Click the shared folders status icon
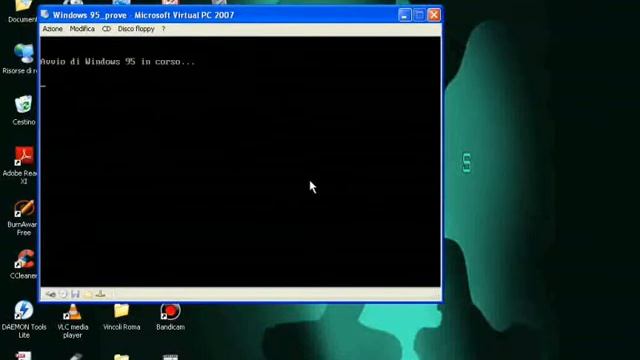This screenshot has width=640, height=360. (88, 294)
